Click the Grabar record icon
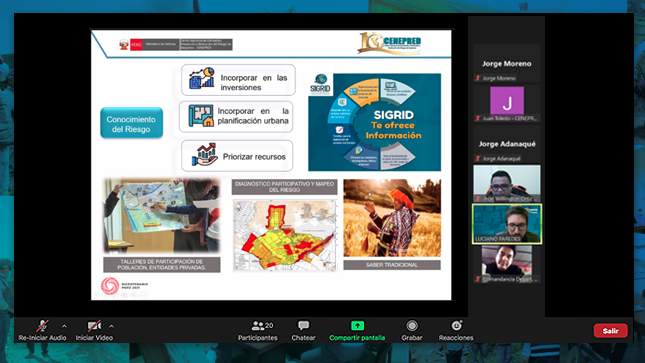Viewport: 645px width, 363px height. pos(412,326)
